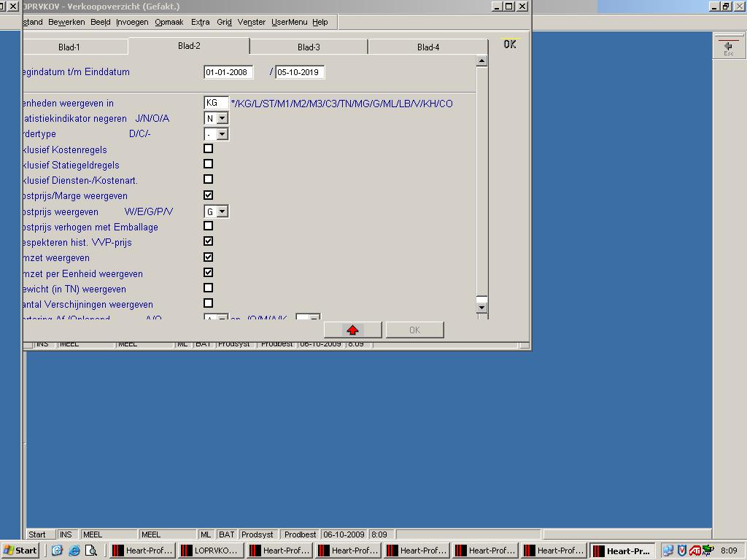Screen dimensions: 747x560
Task: Open Internet Explorer from quick launch
Action: point(74,551)
